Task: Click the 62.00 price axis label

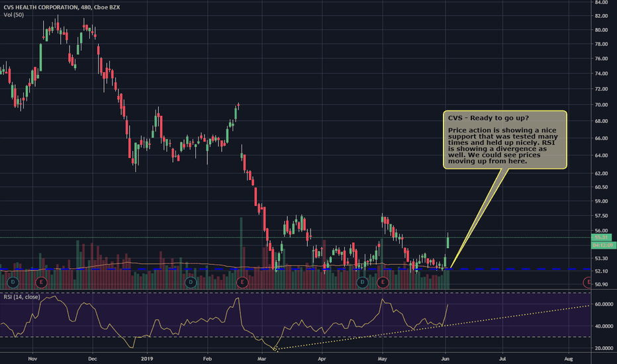Action: (x=601, y=173)
